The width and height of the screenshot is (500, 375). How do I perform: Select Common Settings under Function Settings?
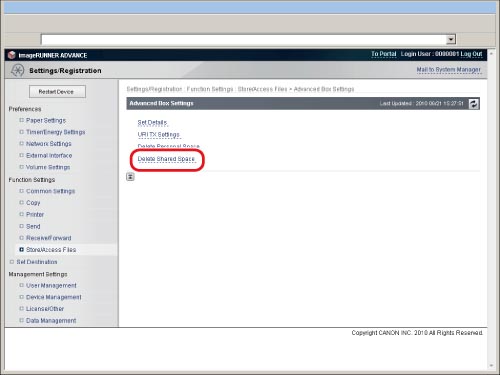(50, 191)
